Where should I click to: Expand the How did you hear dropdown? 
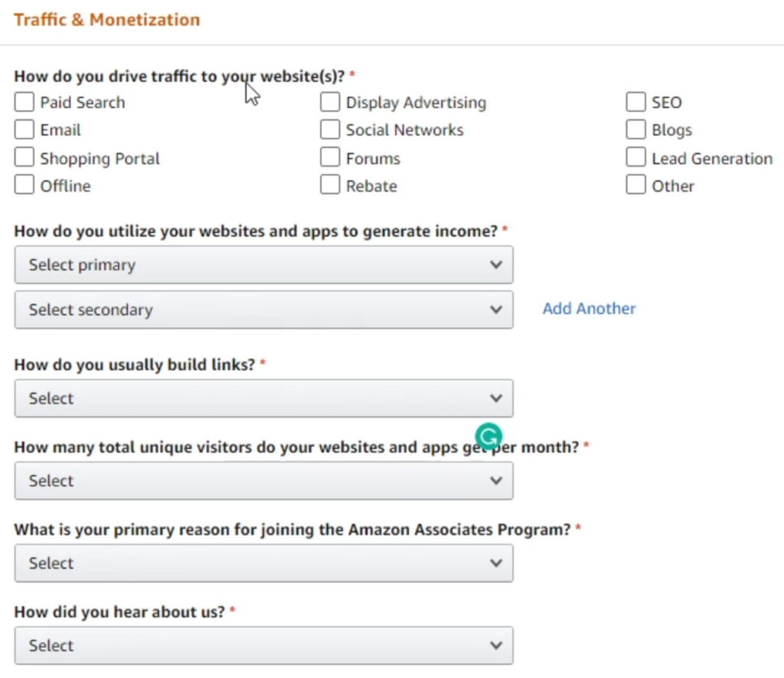coord(263,646)
